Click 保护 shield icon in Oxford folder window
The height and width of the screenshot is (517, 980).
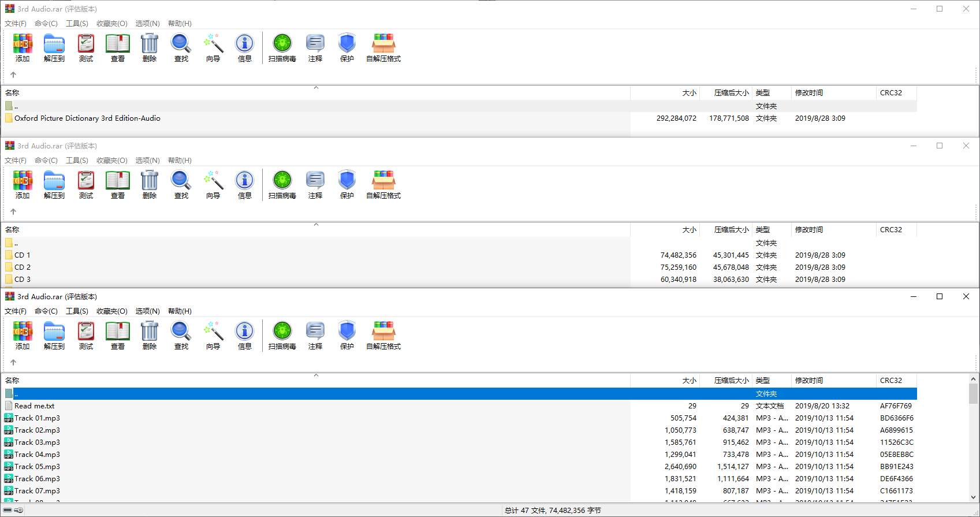coord(346,48)
